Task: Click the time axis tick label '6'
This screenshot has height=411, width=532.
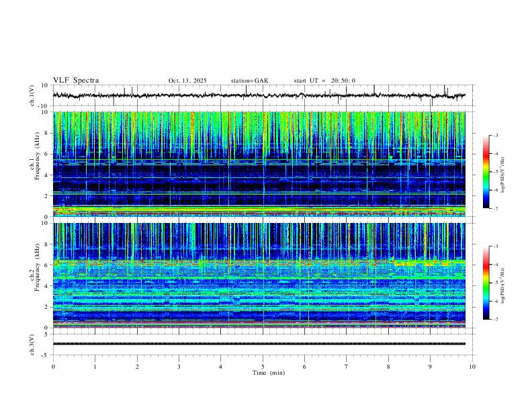Action: (x=305, y=367)
